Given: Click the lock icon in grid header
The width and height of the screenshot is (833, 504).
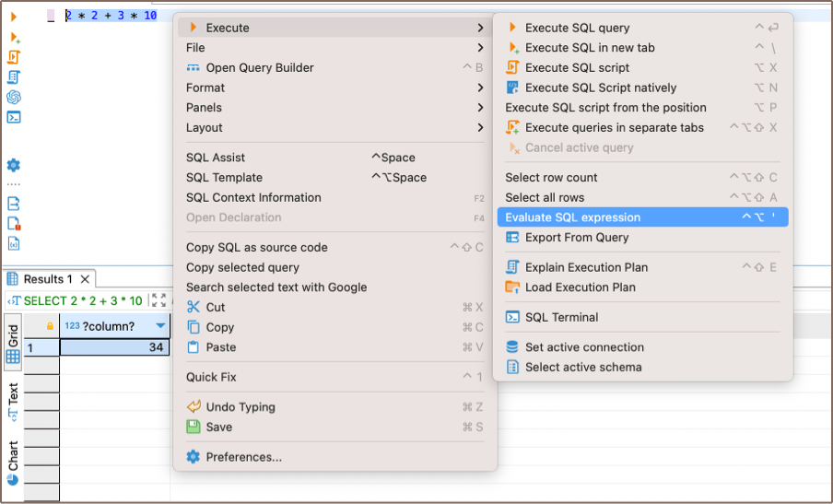Looking at the screenshot, I should (x=50, y=326).
